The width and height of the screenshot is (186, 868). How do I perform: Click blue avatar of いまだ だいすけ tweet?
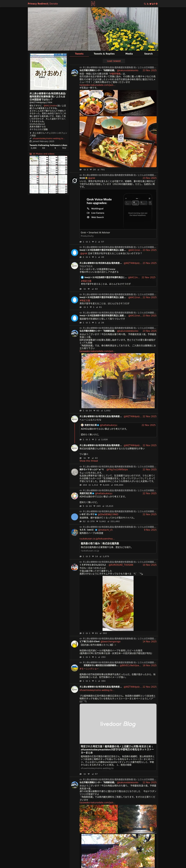(x=75, y=517)
